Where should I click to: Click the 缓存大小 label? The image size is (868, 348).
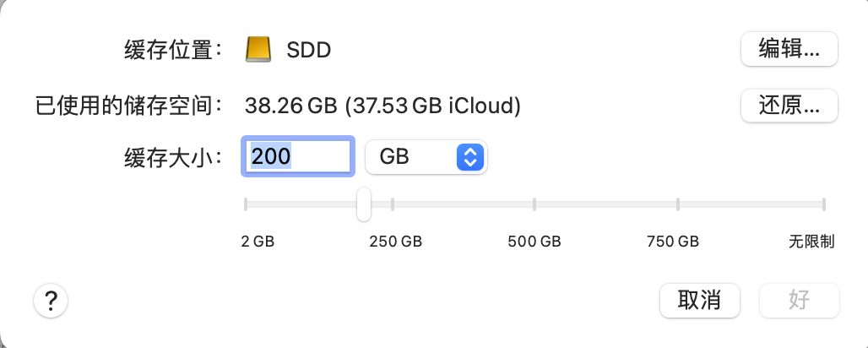point(172,157)
